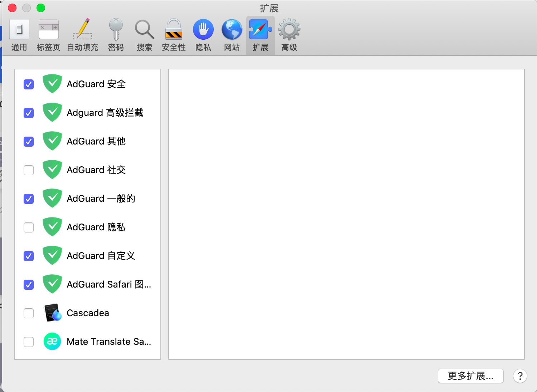The width and height of the screenshot is (537, 392).
Task: Switch to the 高级 tab label
Action: click(289, 47)
